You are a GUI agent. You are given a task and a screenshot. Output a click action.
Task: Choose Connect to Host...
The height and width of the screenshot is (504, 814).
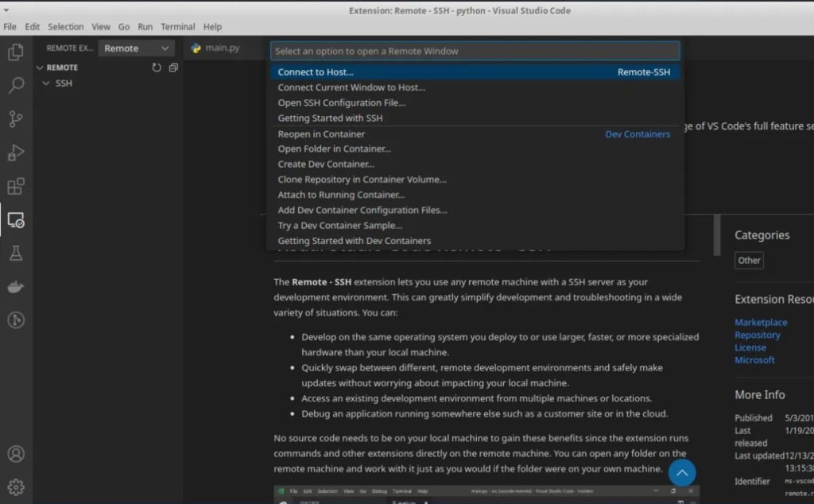pos(475,72)
